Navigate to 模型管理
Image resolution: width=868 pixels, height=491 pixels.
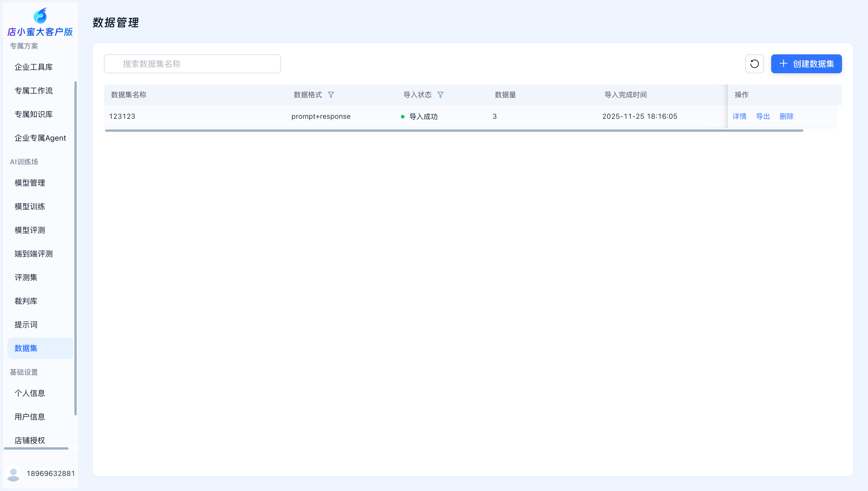click(x=30, y=183)
